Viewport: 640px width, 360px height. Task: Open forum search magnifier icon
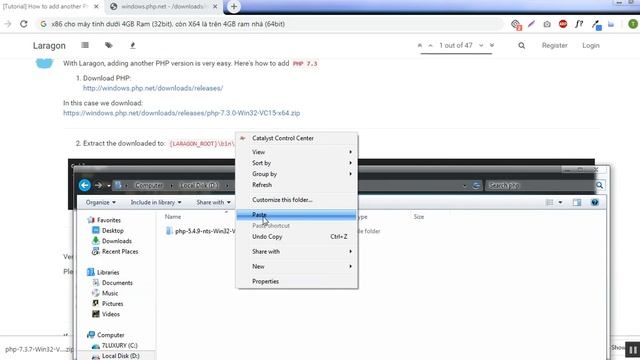[522, 46]
